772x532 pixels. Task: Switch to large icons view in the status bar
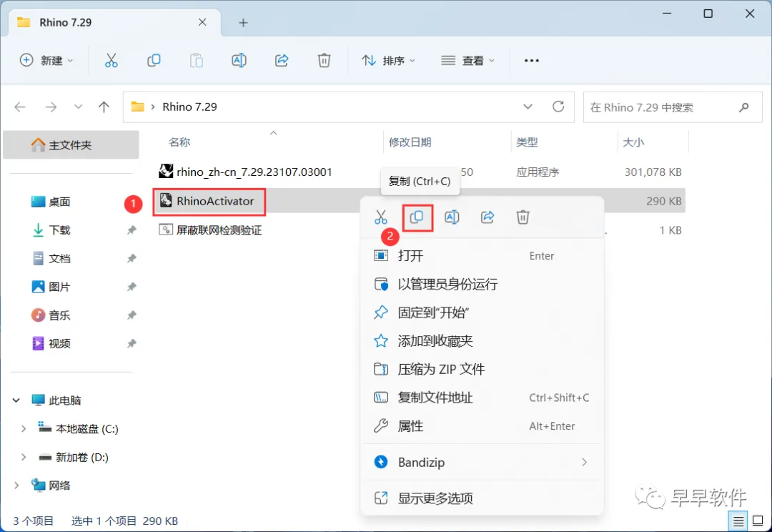click(758, 521)
